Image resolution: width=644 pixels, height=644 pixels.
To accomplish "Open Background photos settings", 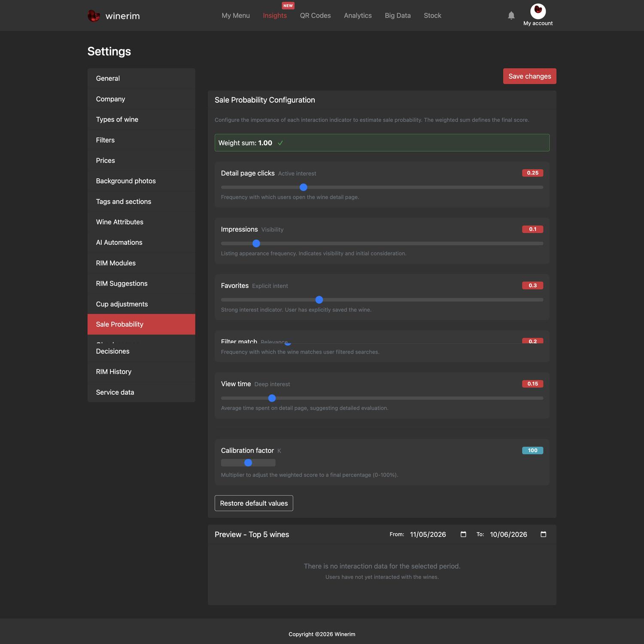I will tap(141, 181).
